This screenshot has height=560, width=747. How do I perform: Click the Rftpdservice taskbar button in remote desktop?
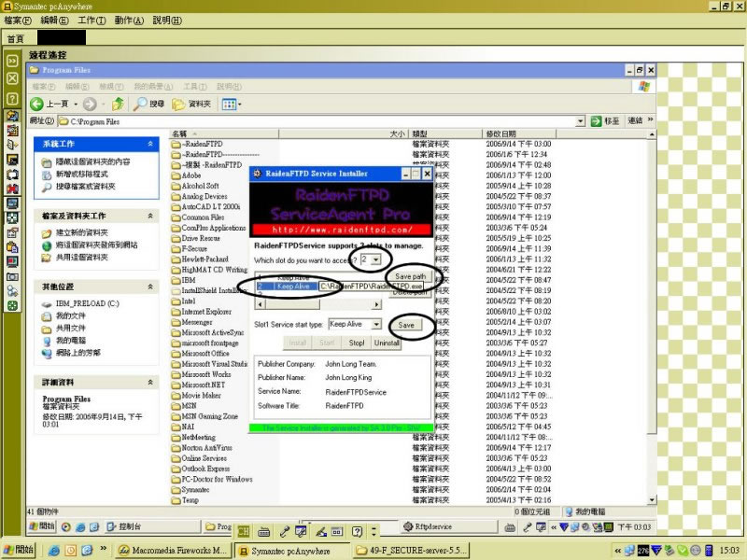pos(449,526)
